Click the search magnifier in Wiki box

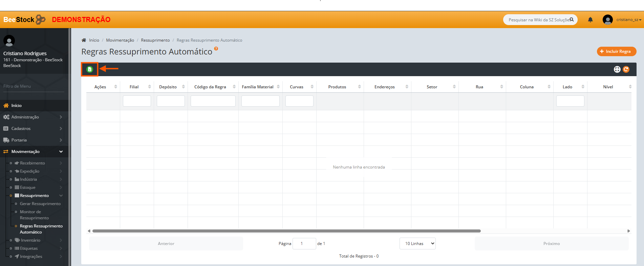click(572, 20)
